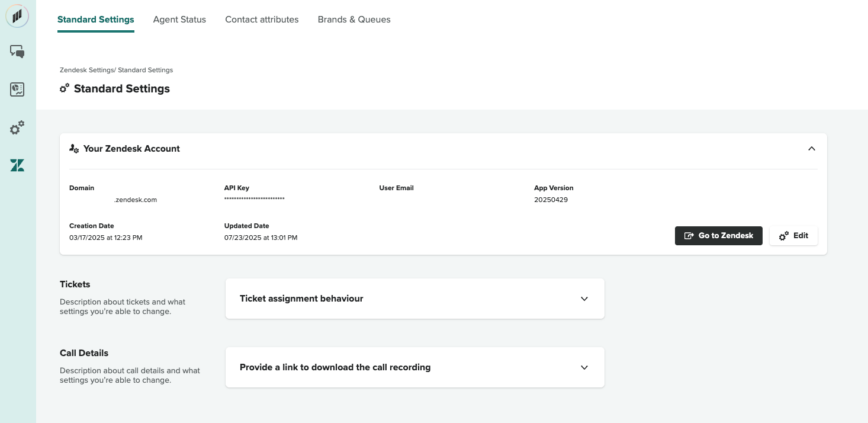Click the Call Details section heading
This screenshot has width=868, height=423.
84,353
